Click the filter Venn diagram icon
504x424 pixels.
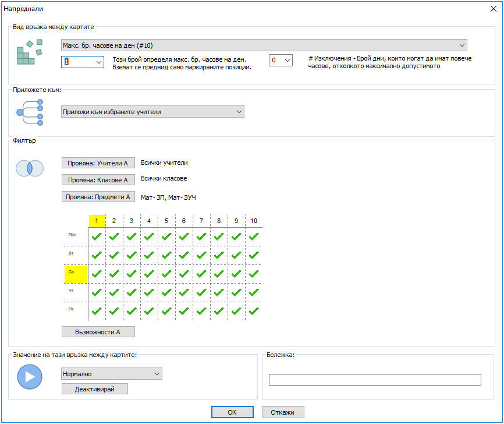click(29, 168)
